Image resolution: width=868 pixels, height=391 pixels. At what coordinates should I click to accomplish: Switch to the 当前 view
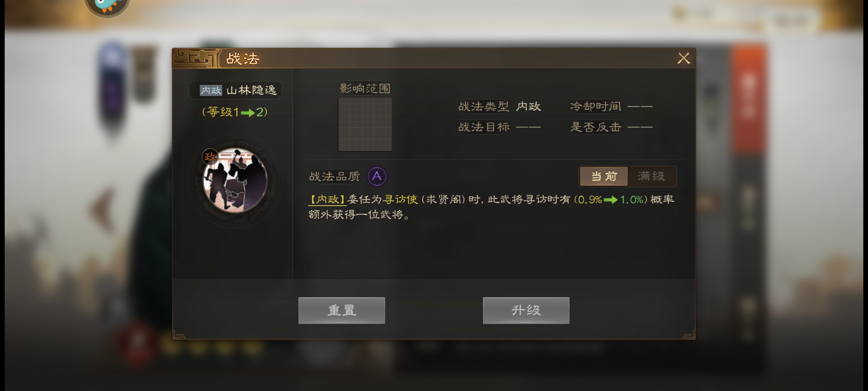(x=604, y=176)
